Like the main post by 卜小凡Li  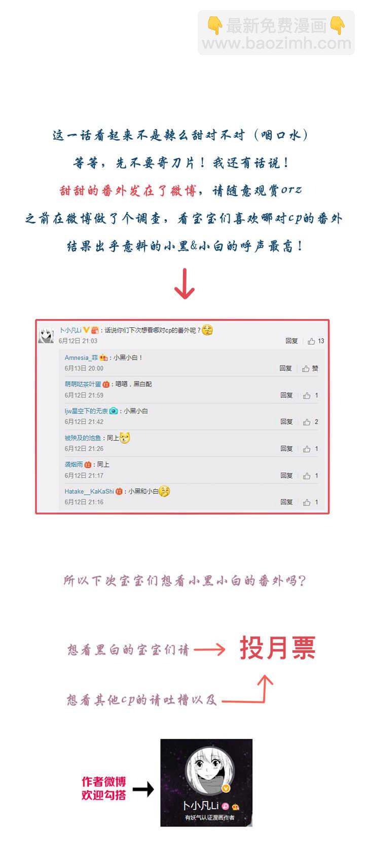click(x=311, y=341)
